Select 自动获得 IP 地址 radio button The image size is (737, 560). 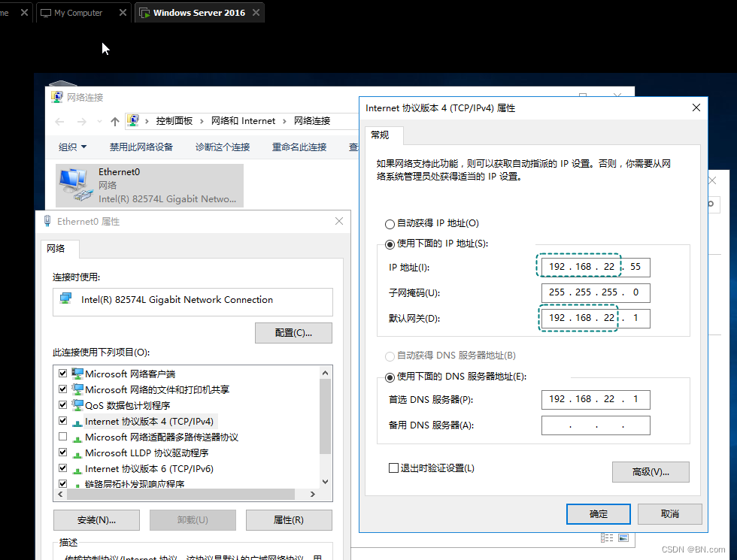(x=390, y=224)
